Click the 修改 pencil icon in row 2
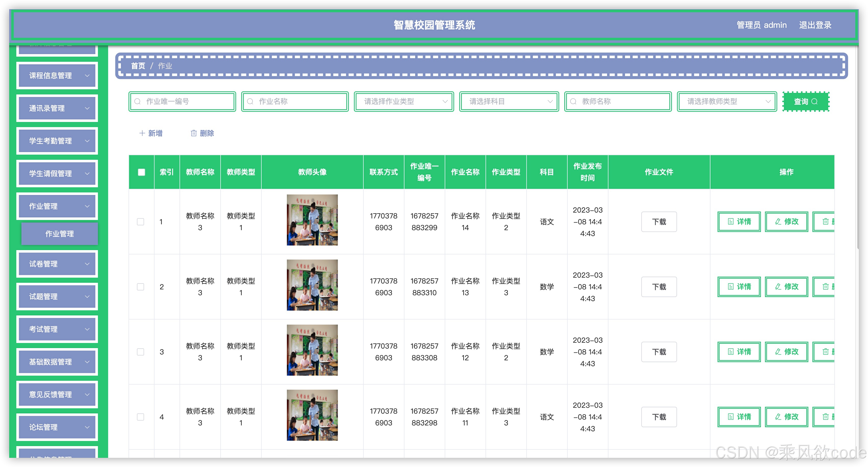 point(778,287)
